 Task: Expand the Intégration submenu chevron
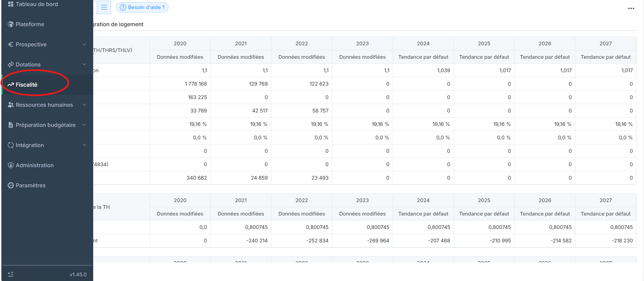click(x=84, y=145)
